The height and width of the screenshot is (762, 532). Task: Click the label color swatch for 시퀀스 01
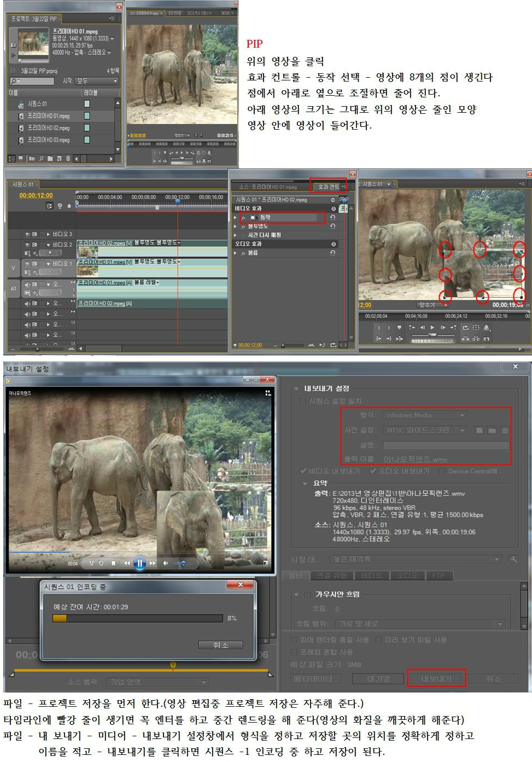(x=86, y=103)
